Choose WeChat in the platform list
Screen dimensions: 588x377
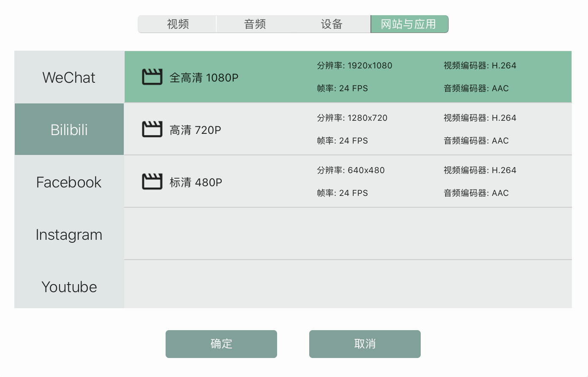coord(69,77)
